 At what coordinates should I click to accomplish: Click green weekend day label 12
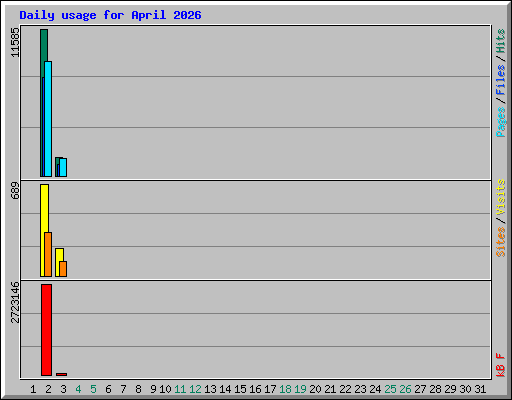[195, 389]
